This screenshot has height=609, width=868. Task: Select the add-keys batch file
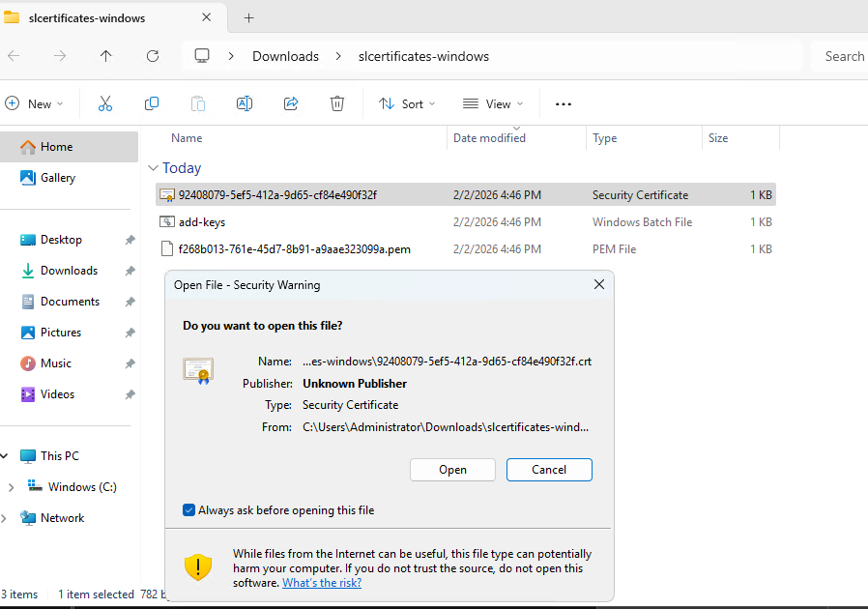[466, 222]
